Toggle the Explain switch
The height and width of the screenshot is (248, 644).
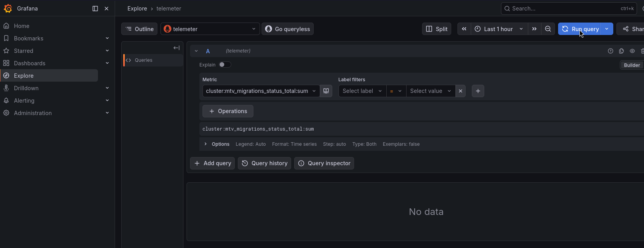(225, 65)
